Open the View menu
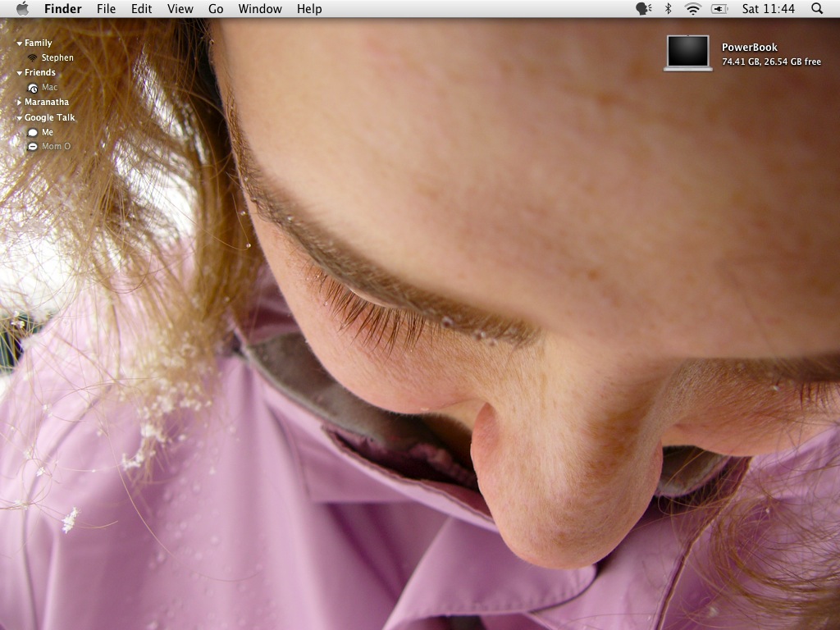 pos(180,8)
